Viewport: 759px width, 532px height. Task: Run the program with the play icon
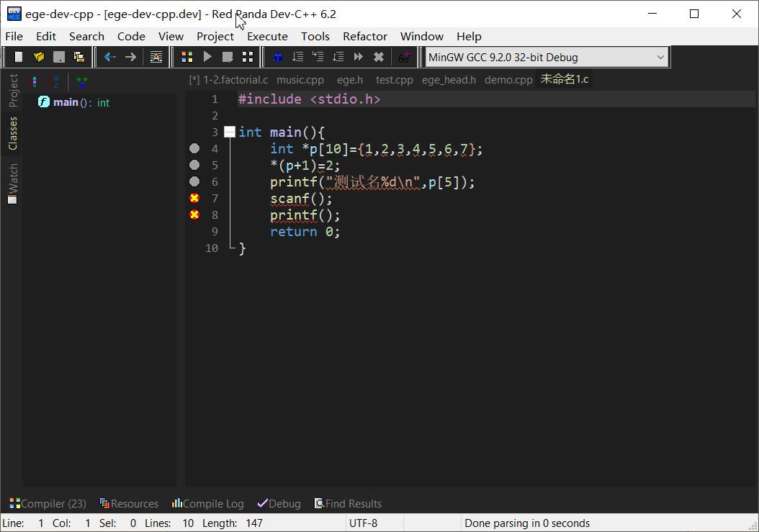coord(207,57)
